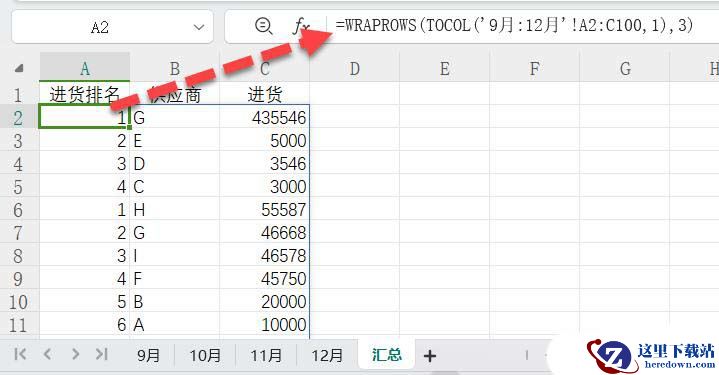Screen dimensions: 719x375
Task: Select column F header
Action: click(534, 68)
